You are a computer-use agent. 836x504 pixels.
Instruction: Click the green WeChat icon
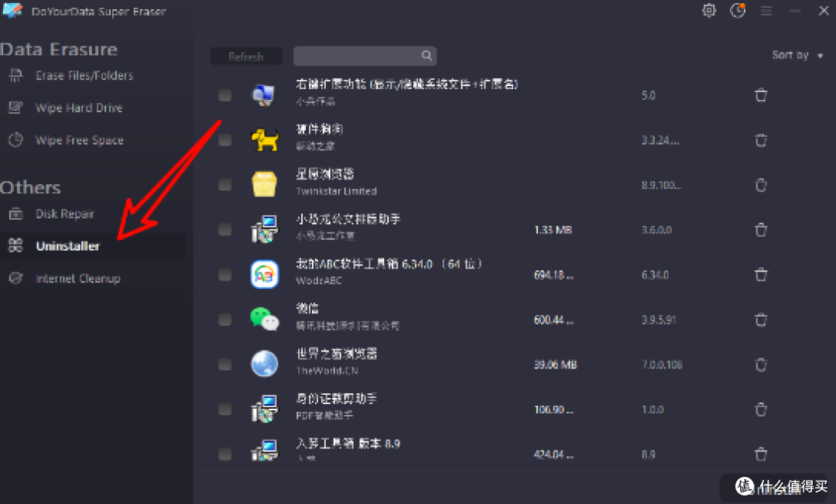(x=265, y=319)
